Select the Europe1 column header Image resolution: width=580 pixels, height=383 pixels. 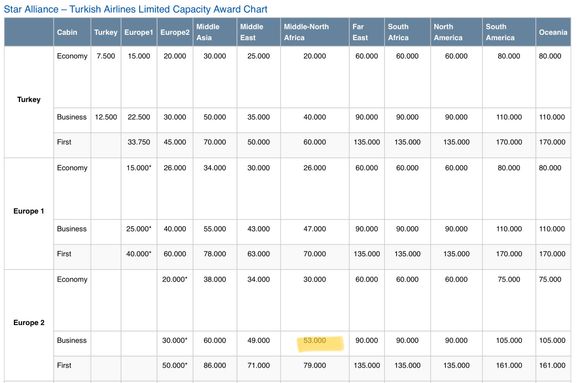138,32
